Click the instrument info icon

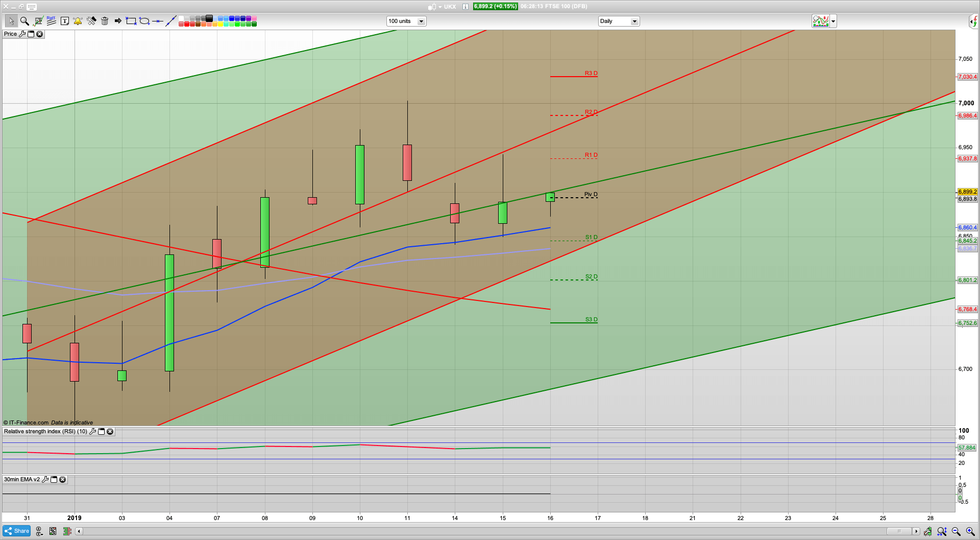point(465,7)
